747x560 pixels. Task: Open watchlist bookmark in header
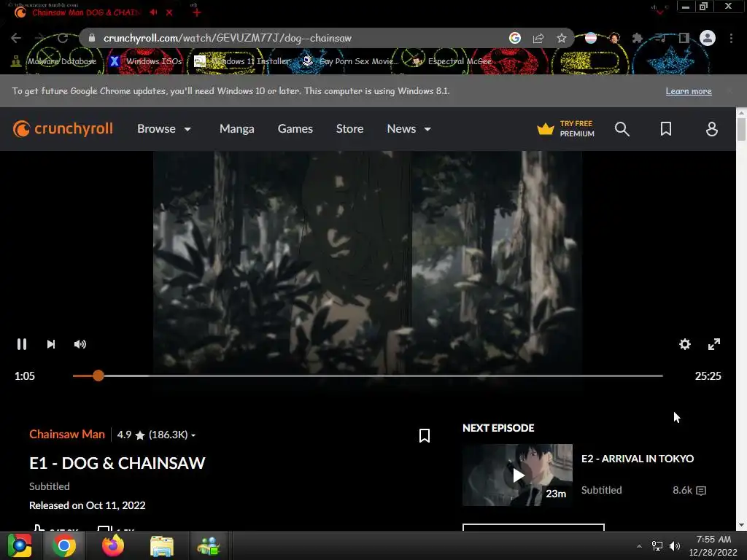coord(665,129)
